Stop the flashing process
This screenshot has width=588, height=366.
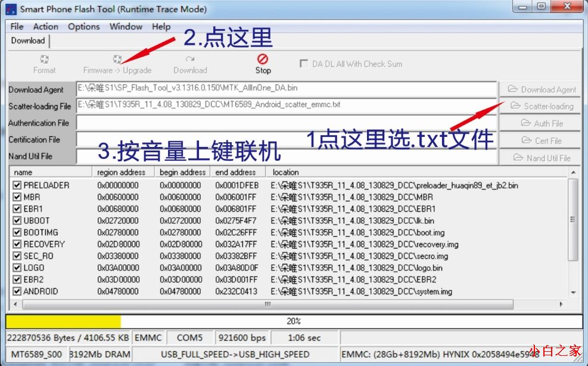click(x=263, y=64)
